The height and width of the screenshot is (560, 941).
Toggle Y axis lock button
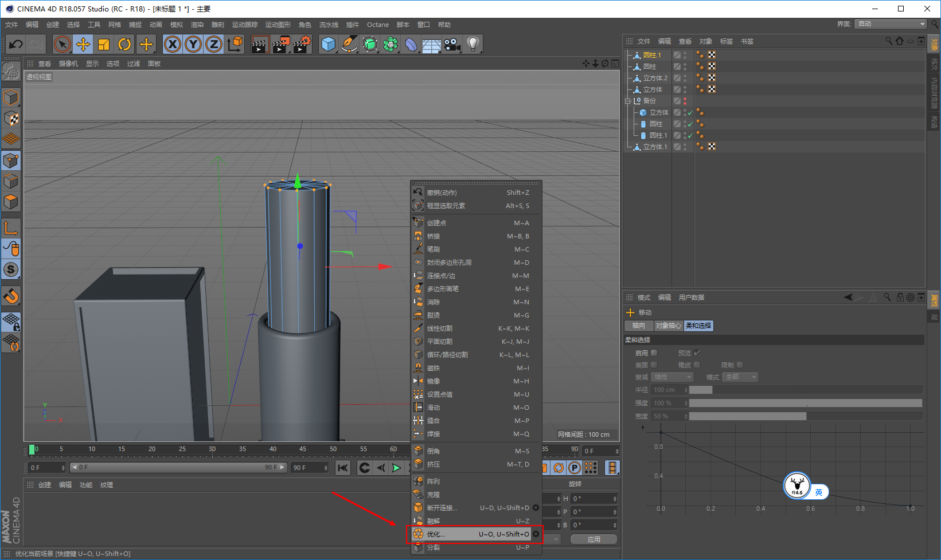coord(193,44)
